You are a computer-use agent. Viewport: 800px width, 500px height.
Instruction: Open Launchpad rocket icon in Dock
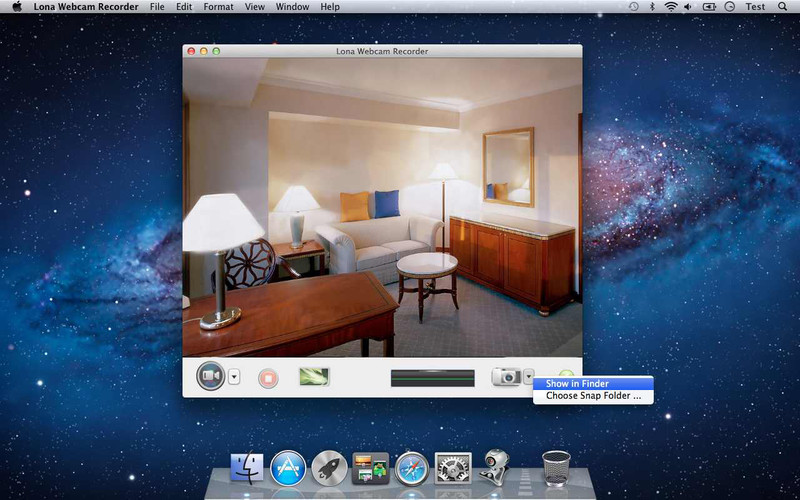click(330, 468)
